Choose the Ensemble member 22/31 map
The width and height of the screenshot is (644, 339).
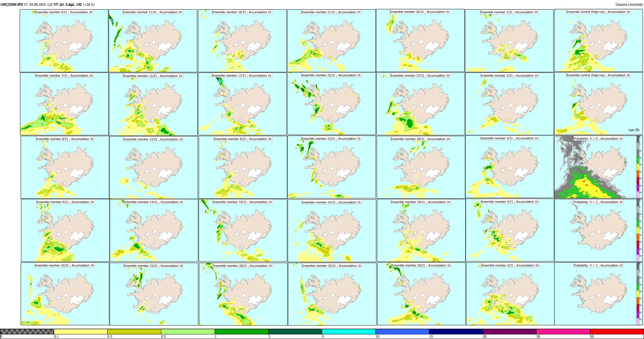tap(331, 104)
